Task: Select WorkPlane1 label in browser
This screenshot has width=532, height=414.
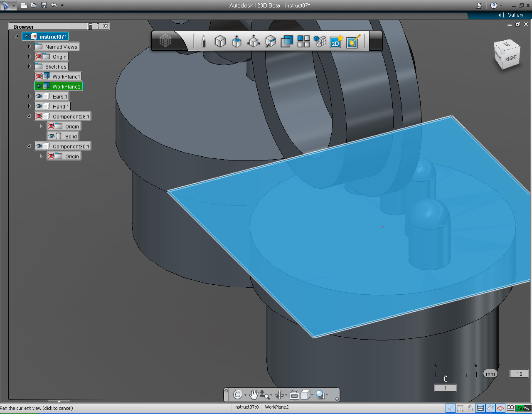Action: [66, 76]
